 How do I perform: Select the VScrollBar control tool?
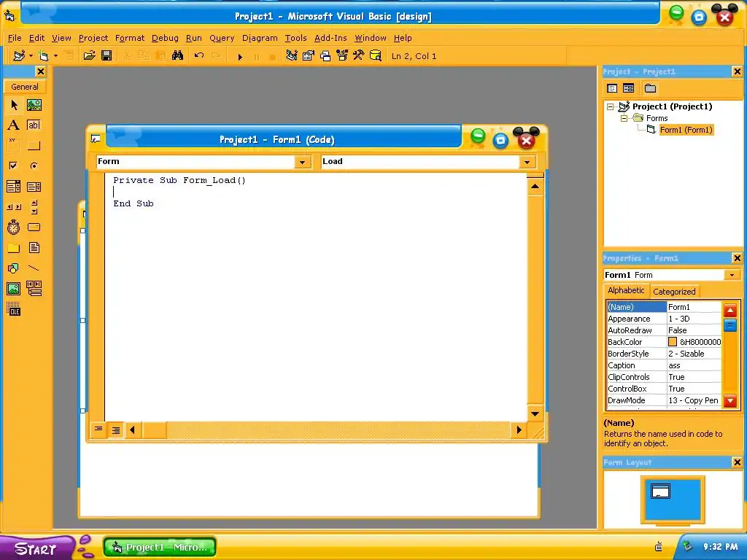coord(34,206)
